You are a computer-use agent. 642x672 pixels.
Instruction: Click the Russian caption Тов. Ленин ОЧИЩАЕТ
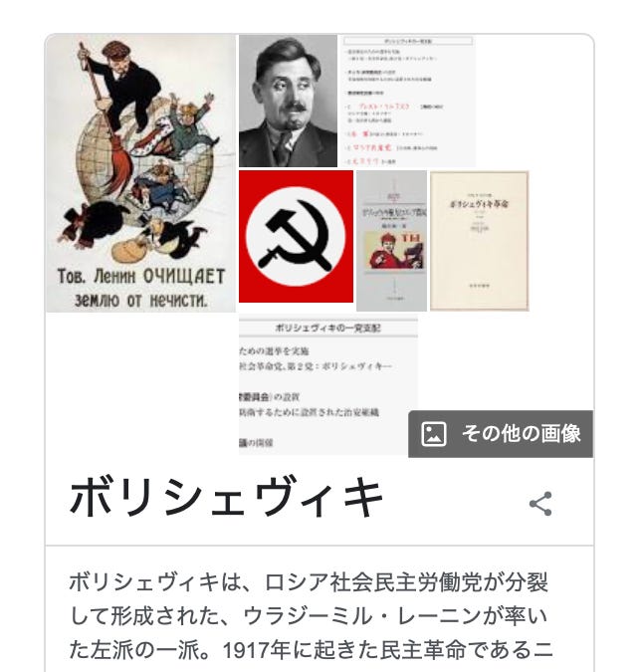[141, 277]
